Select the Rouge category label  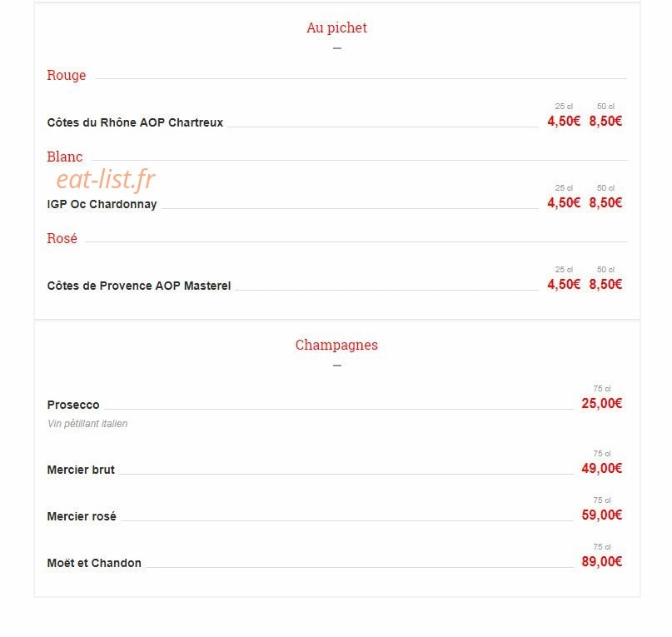pos(67,75)
